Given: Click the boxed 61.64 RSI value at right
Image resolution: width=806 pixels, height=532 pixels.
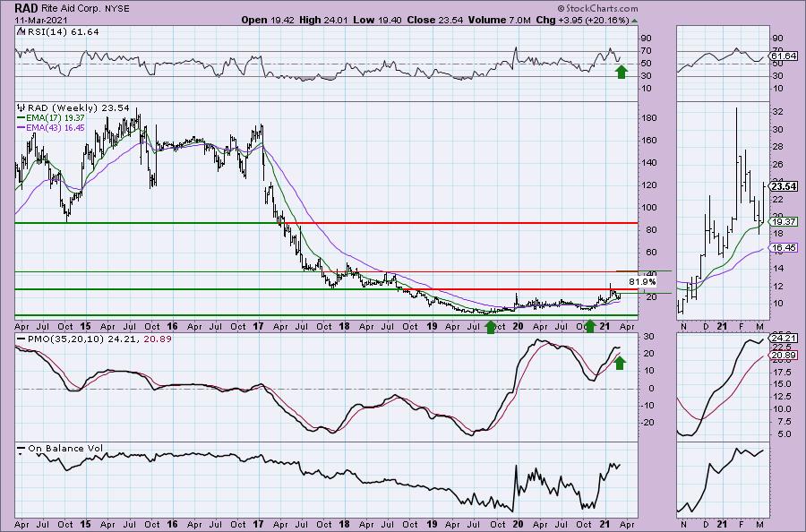Looking at the screenshot, I should pyautogui.click(x=785, y=56).
